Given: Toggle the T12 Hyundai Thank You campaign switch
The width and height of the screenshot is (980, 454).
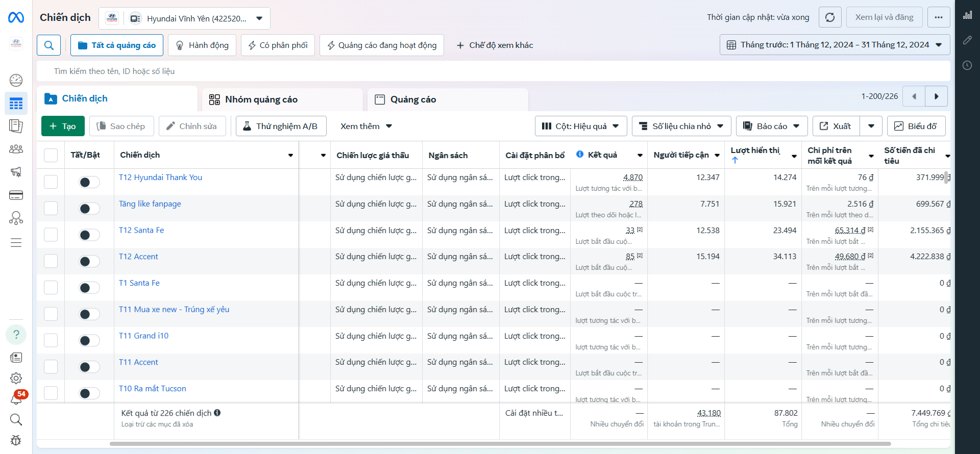Looking at the screenshot, I should [x=89, y=182].
